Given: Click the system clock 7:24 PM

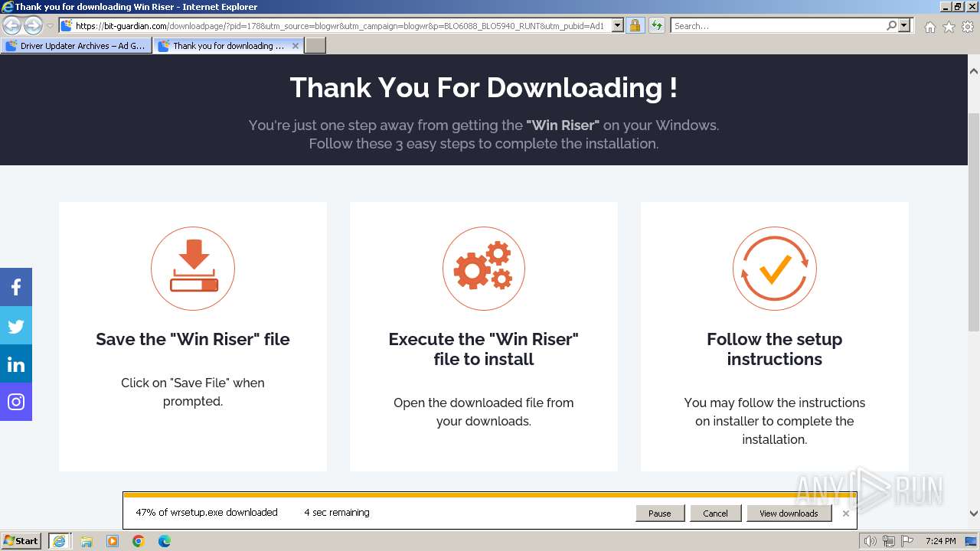Looking at the screenshot, I should point(940,541).
